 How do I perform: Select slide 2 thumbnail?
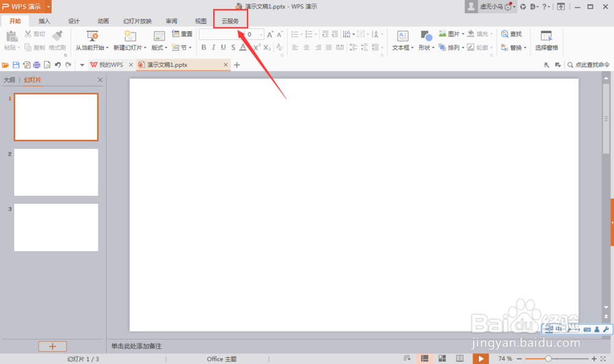pos(56,172)
